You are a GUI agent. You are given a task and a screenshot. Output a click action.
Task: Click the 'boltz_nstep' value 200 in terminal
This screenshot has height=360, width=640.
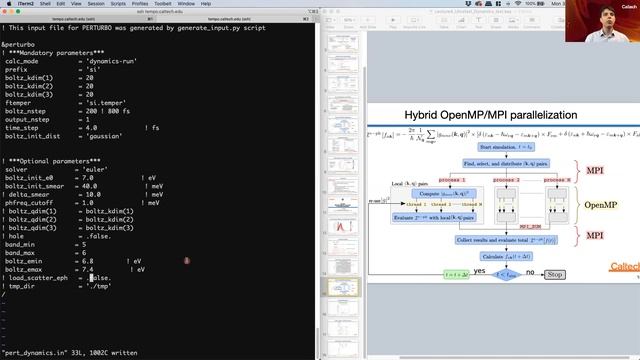91,111
